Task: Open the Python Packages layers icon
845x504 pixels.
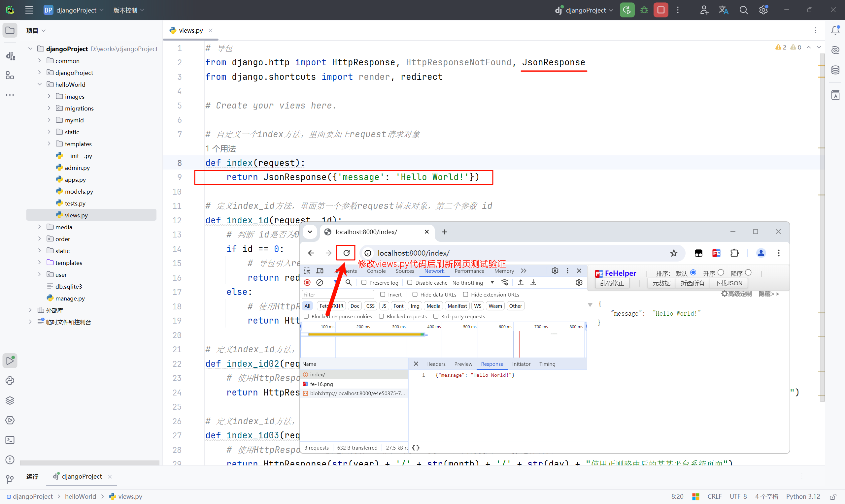Action: 10,400
